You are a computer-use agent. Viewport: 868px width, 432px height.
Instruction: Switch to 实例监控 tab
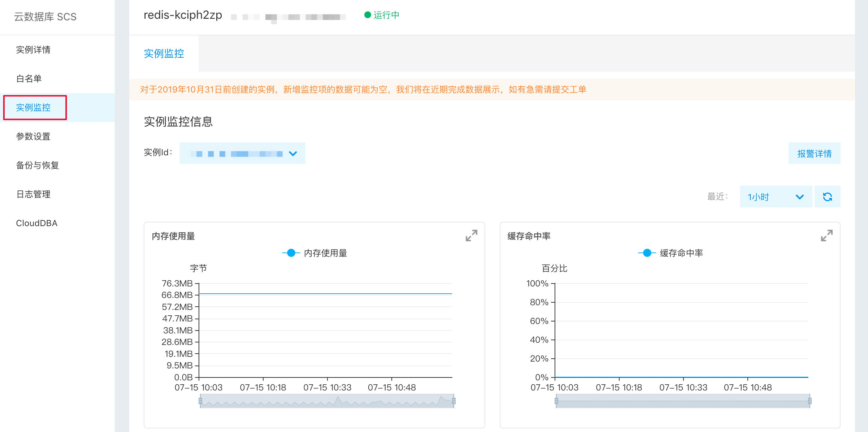[x=164, y=53]
